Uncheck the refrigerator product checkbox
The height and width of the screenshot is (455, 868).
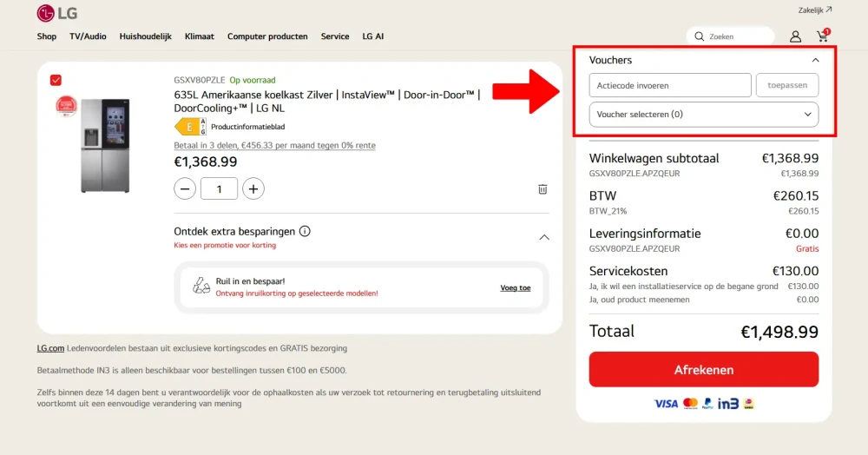click(x=56, y=80)
